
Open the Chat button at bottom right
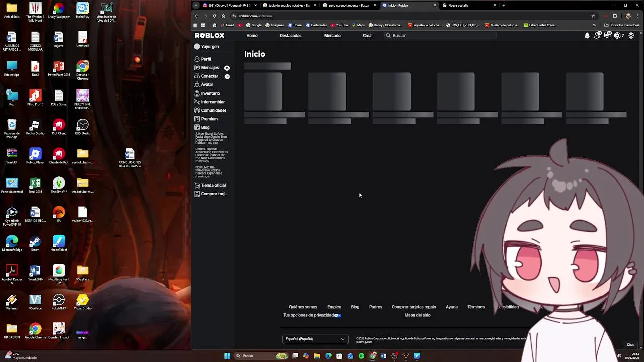click(x=630, y=345)
